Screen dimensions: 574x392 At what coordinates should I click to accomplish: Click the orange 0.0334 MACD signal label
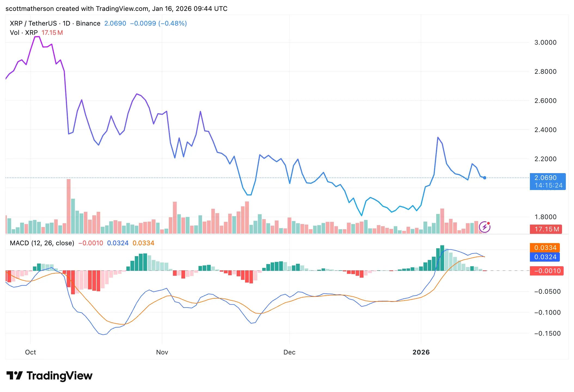[x=545, y=248]
